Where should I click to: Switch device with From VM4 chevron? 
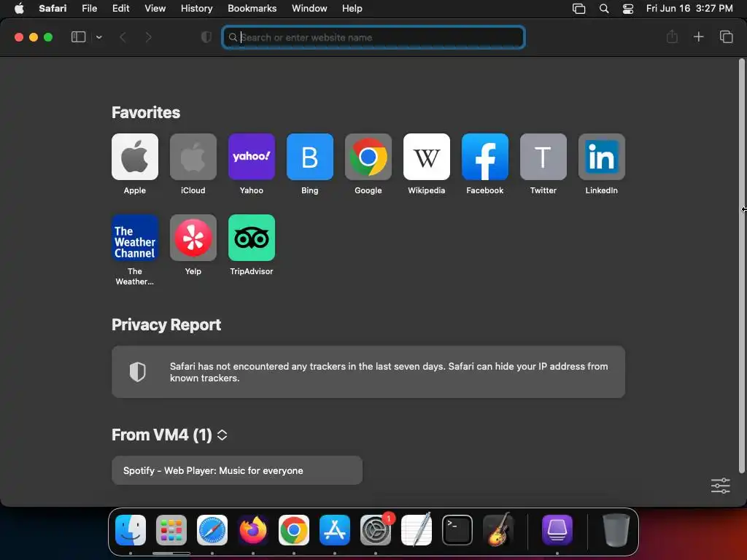(x=222, y=435)
